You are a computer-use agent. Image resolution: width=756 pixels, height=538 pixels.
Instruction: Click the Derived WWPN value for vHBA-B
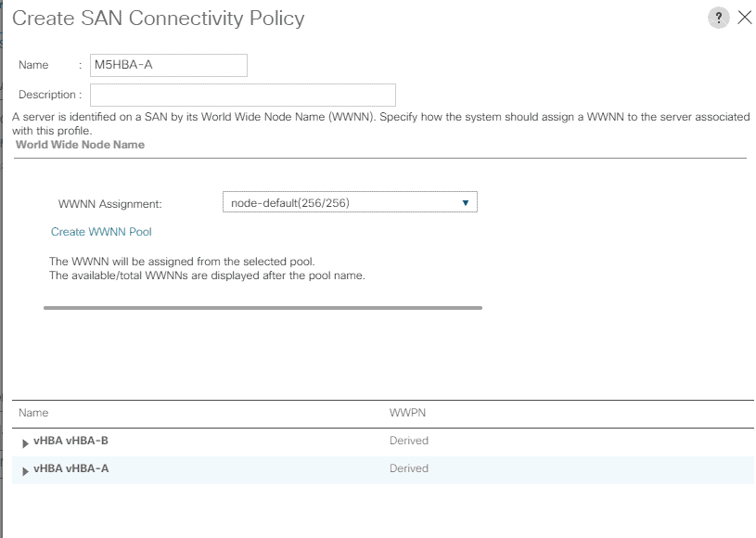[409, 441]
